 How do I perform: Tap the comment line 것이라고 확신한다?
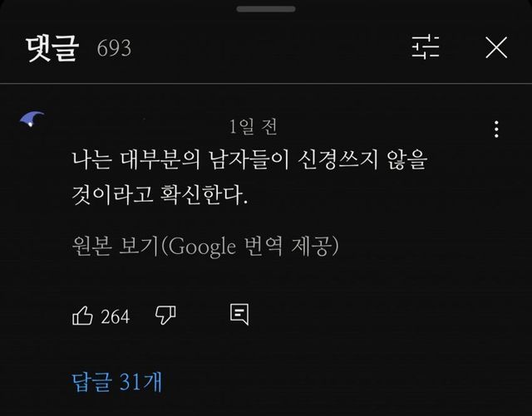pos(160,195)
